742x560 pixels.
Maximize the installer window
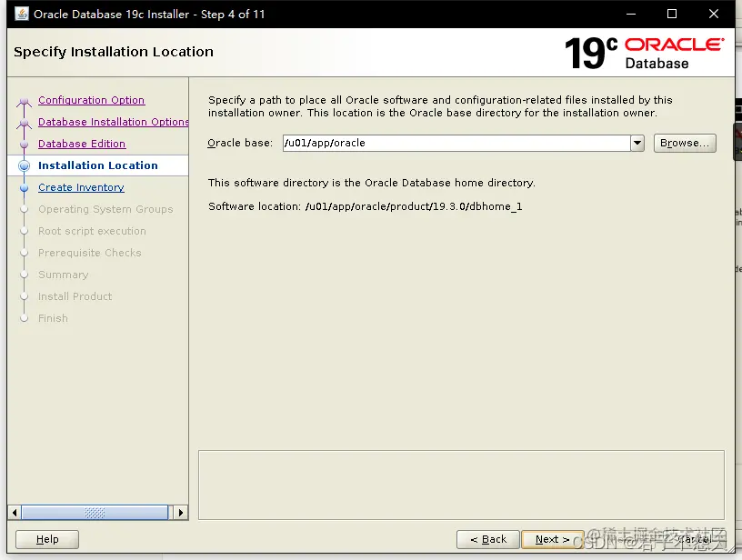click(671, 14)
